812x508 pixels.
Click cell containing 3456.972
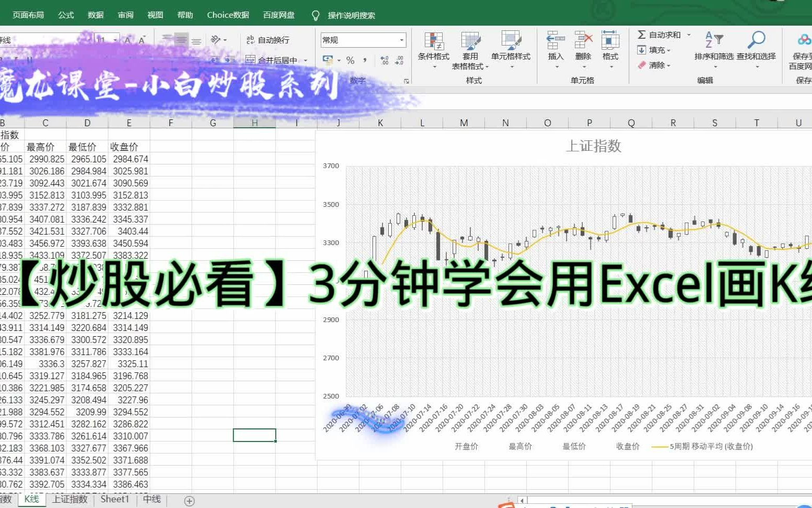[46, 243]
